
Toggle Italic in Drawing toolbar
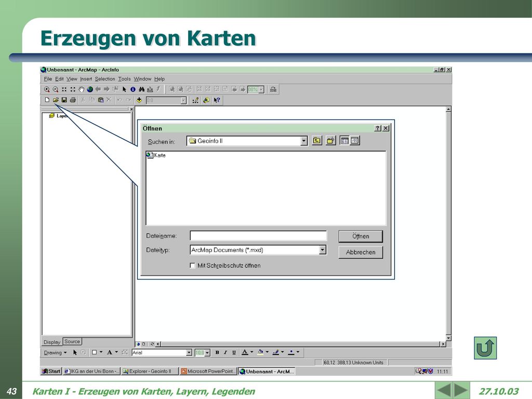click(x=225, y=353)
